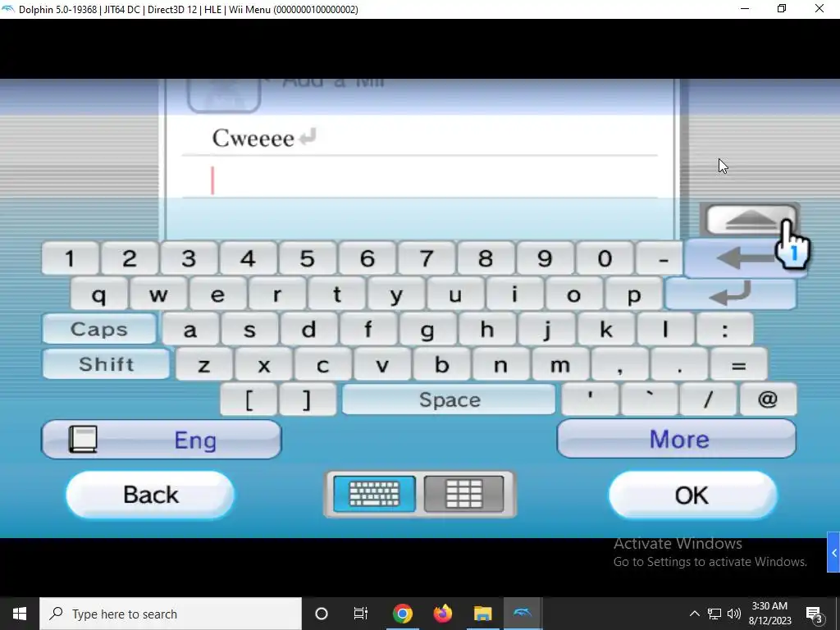Toggle the Caps key
The image size is (840, 630).
tap(99, 329)
